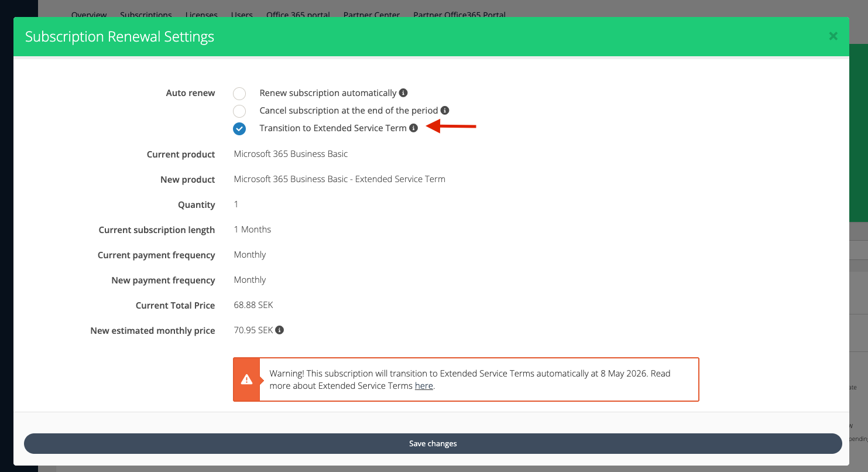The width and height of the screenshot is (868, 472).
Task: Open the Users tab
Action: tap(242, 15)
